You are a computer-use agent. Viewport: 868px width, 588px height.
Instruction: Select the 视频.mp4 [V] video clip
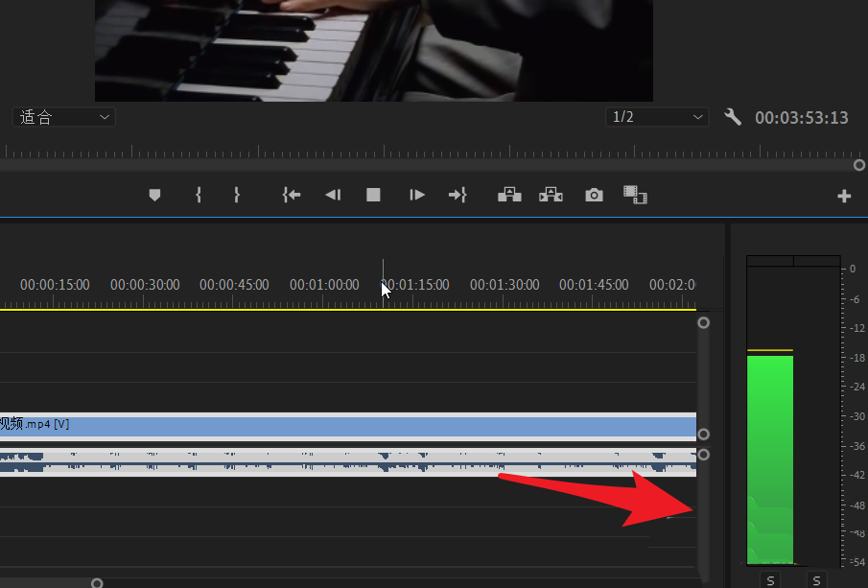(348, 426)
